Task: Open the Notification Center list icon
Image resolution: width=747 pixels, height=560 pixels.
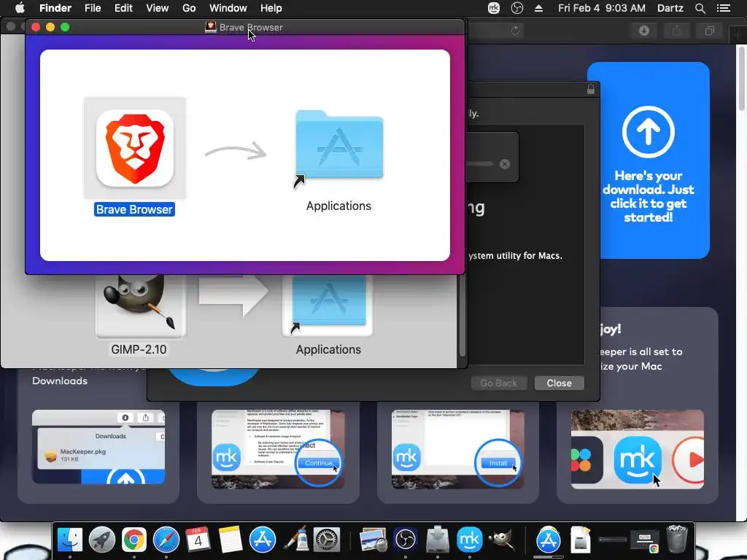Action: 723,8
